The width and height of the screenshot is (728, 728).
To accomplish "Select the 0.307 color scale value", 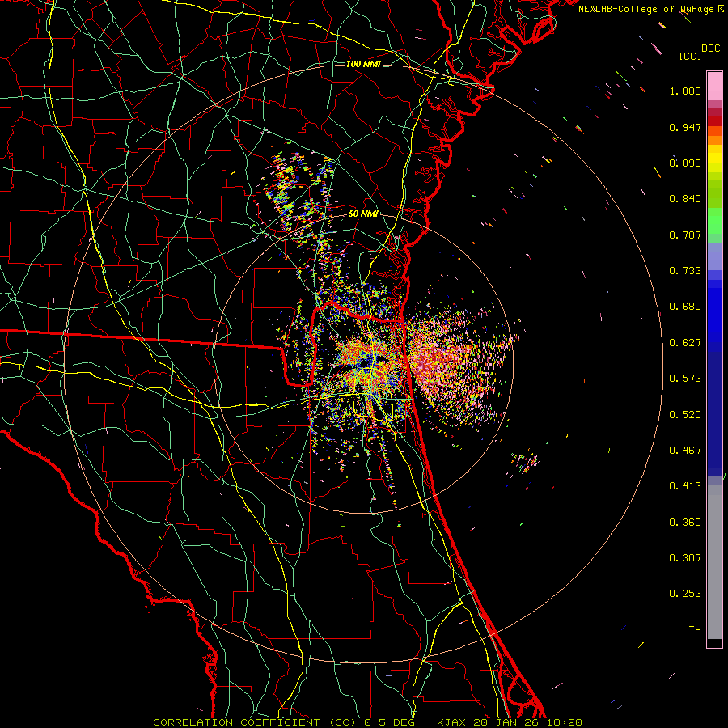I will point(685,558).
